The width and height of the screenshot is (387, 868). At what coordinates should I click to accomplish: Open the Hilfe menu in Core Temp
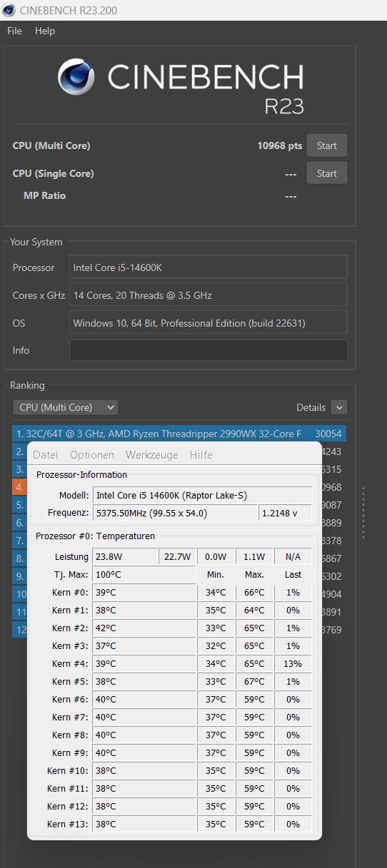tap(201, 455)
